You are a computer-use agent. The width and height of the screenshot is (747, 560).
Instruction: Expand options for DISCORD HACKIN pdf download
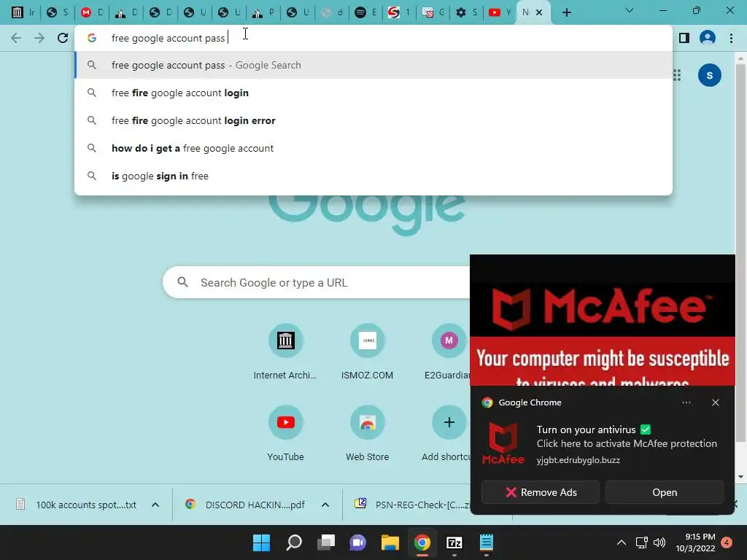point(325,505)
